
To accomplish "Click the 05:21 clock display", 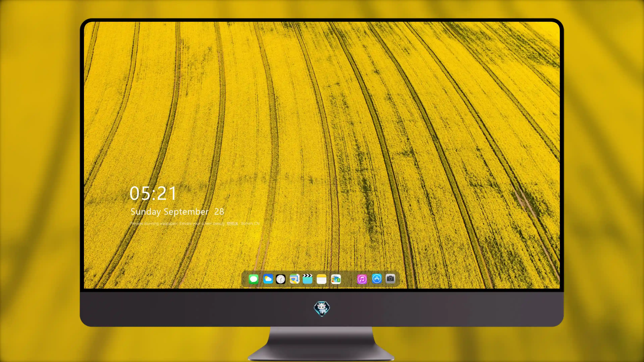I will pos(153,193).
